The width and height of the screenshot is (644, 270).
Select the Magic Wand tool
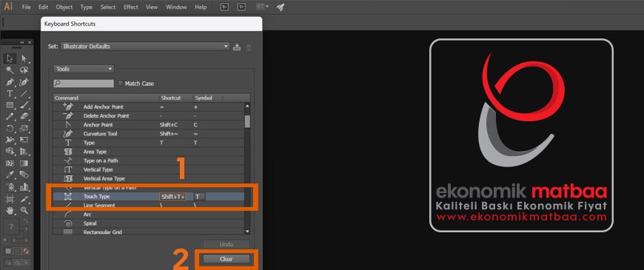click(x=10, y=70)
